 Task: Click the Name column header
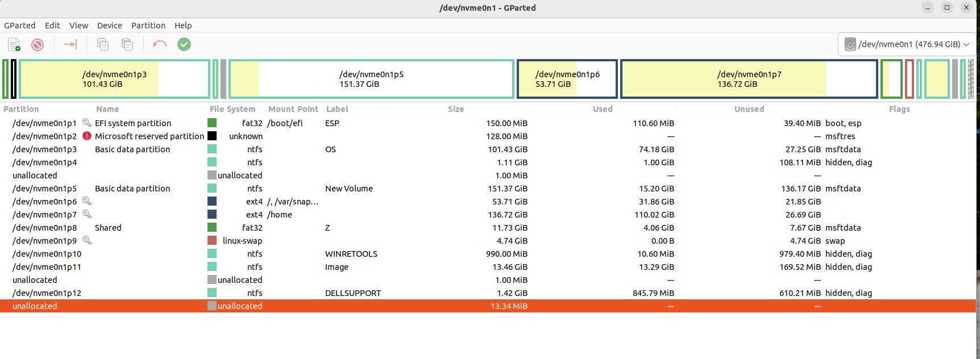[107, 109]
